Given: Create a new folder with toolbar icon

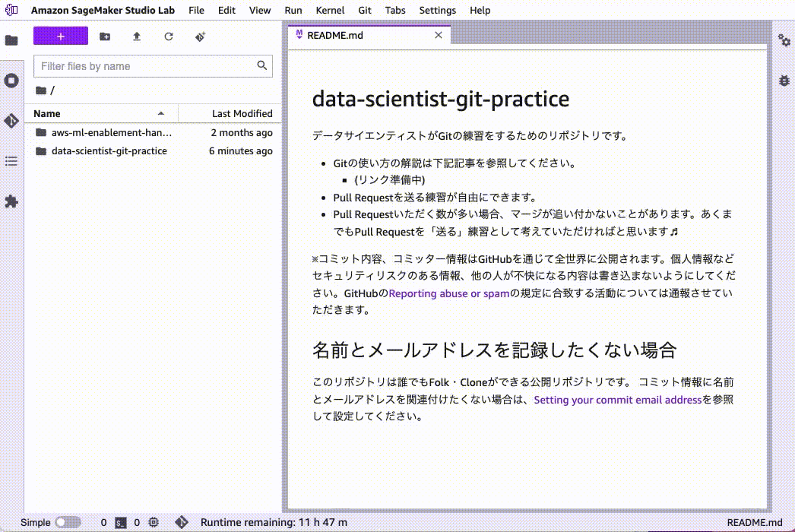Looking at the screenshot, I should [x=105, y=36].
